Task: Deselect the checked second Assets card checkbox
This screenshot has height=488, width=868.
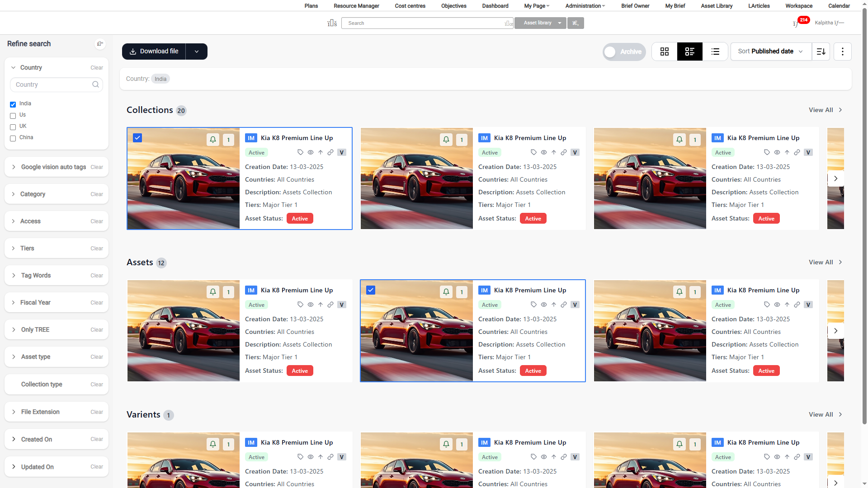Action: coord(371,290)
